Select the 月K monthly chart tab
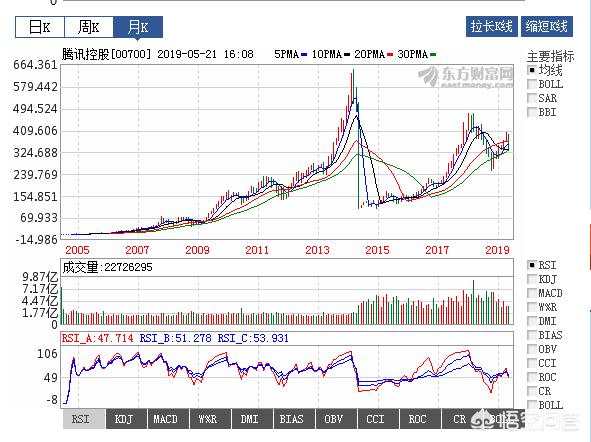The image size is (591, 442). [138, 27]
